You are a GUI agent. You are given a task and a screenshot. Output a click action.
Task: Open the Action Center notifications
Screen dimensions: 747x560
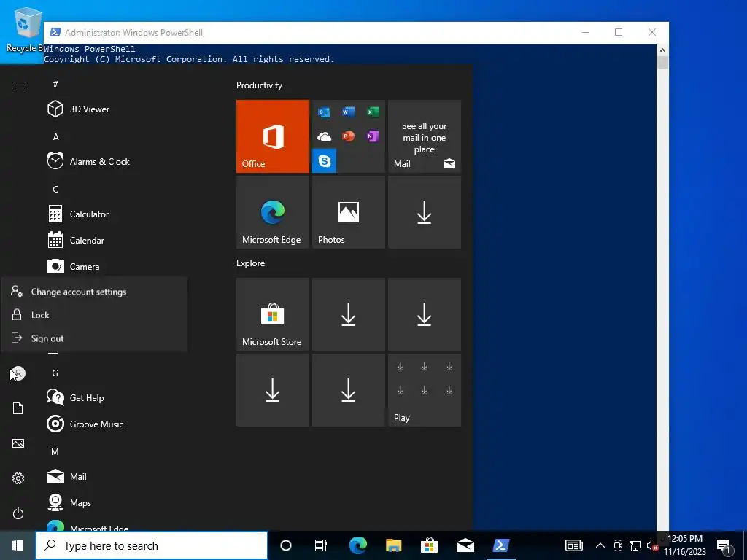click(724, 546)
